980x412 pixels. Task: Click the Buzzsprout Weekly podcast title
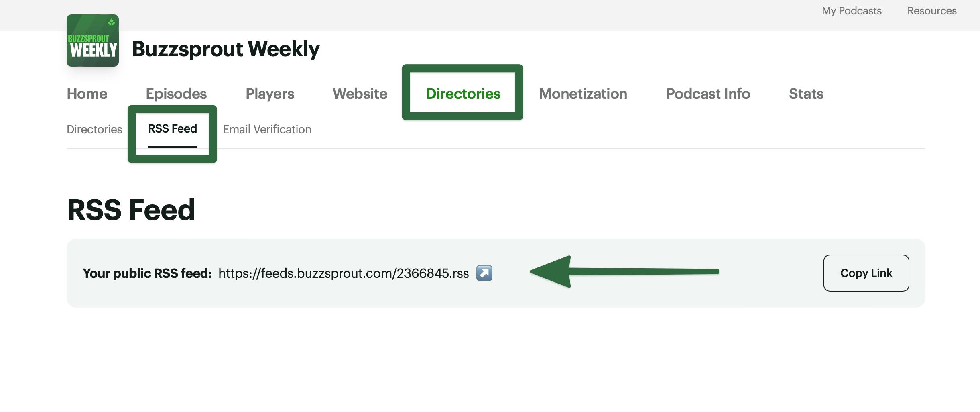(226, 49)
